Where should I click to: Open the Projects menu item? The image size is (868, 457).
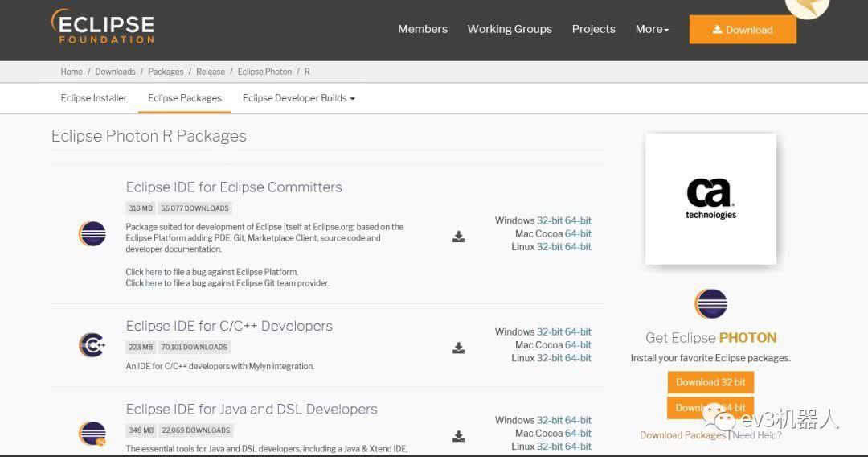593,29
